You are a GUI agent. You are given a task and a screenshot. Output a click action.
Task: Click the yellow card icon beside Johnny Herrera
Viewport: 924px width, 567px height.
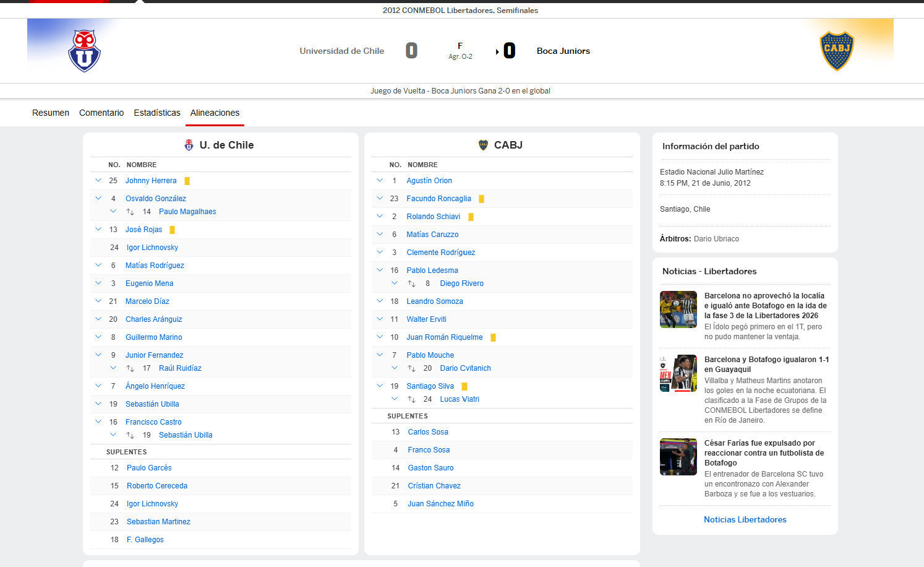point(187,181)
